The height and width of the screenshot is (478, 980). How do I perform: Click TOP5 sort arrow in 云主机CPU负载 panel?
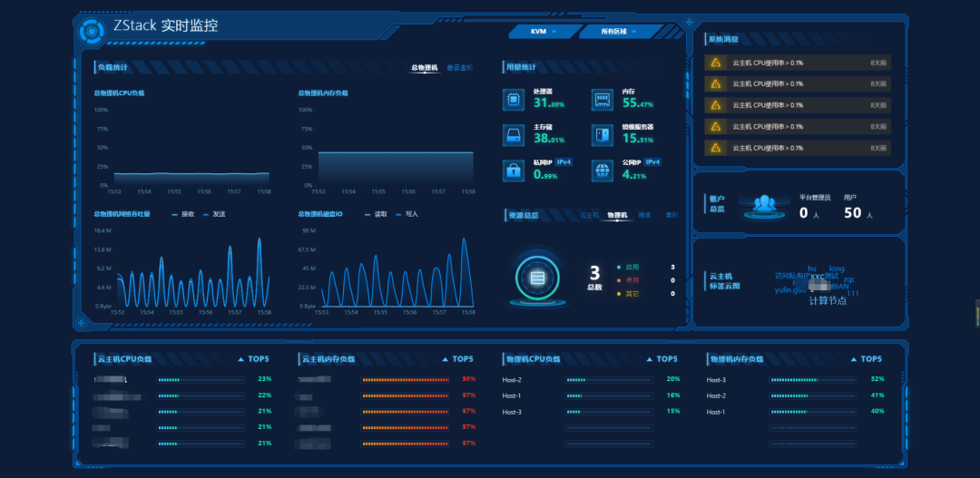(242, 359)
